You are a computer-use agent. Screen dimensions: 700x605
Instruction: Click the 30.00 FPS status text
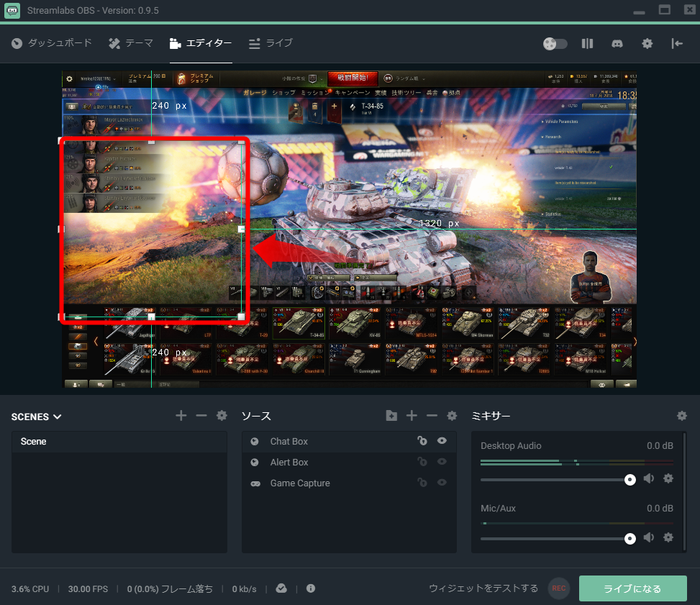click(x=88, y=589)
